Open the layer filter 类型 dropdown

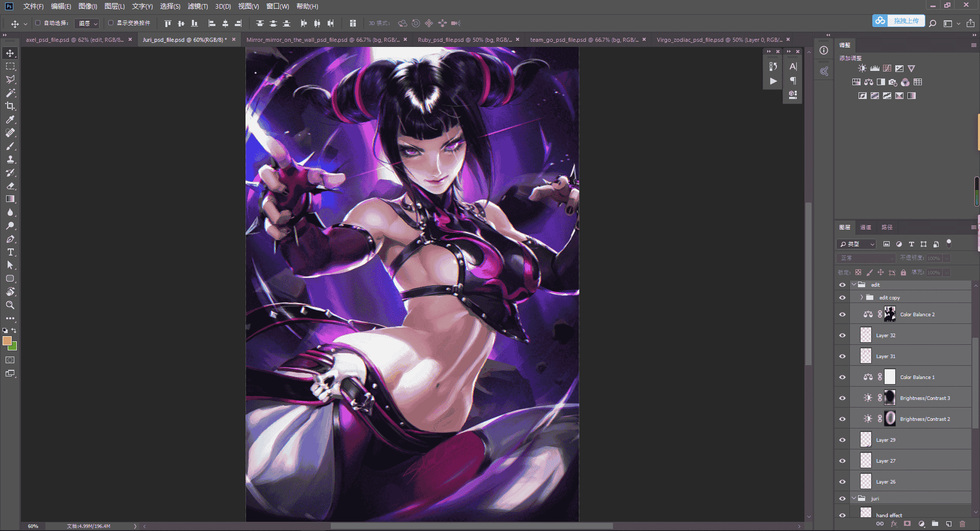coord(857,244)
